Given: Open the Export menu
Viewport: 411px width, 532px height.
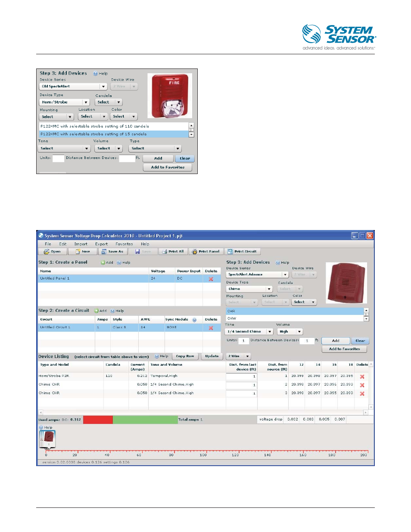Looking at the screenshot, I should coord(102,244).
